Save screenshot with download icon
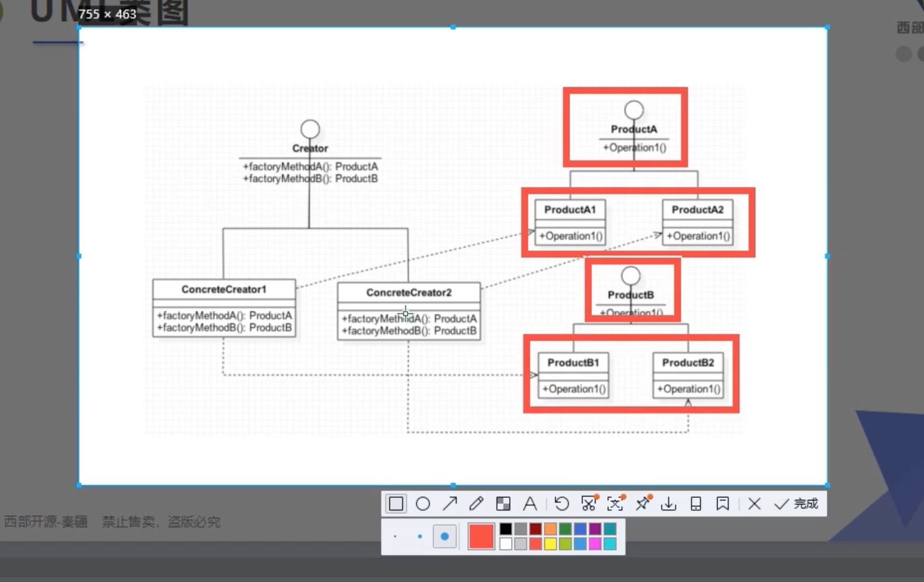 click(669, 504)
